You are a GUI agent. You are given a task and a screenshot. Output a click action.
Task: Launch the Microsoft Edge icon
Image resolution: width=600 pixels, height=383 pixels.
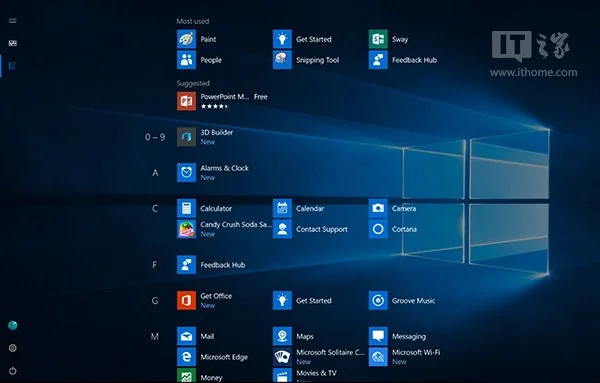[186, 357]
